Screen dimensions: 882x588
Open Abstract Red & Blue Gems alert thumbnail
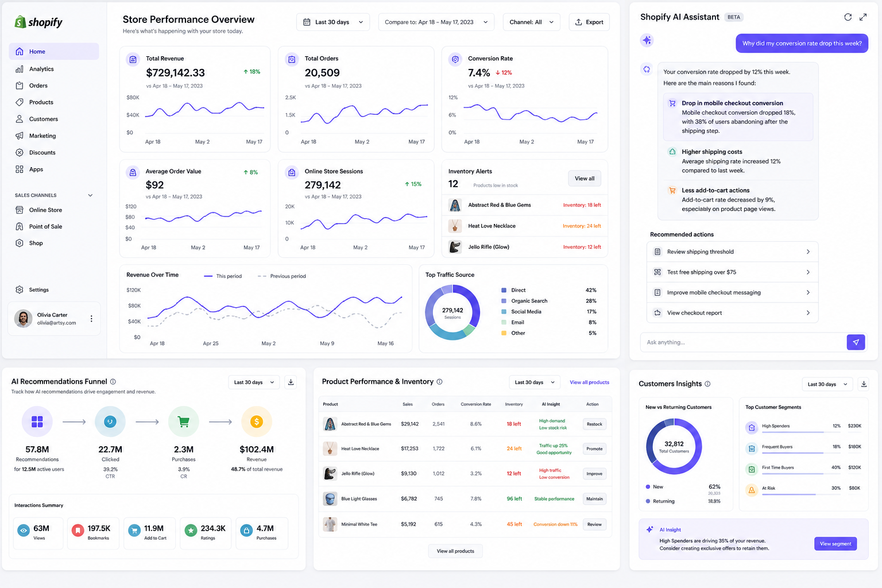(455, 205)
